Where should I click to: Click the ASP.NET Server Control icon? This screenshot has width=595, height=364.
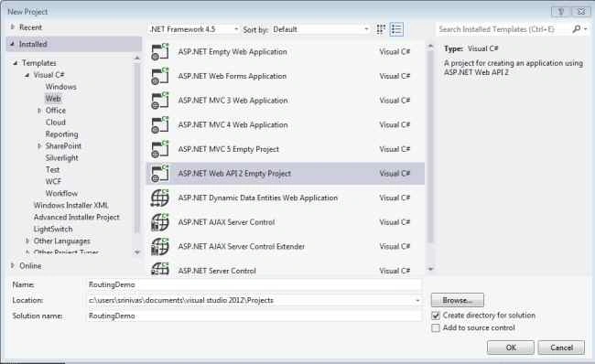[160, 269]
